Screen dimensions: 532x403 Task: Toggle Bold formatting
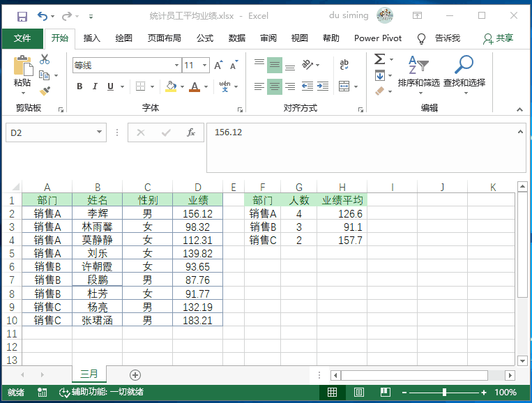pos(79,86)
